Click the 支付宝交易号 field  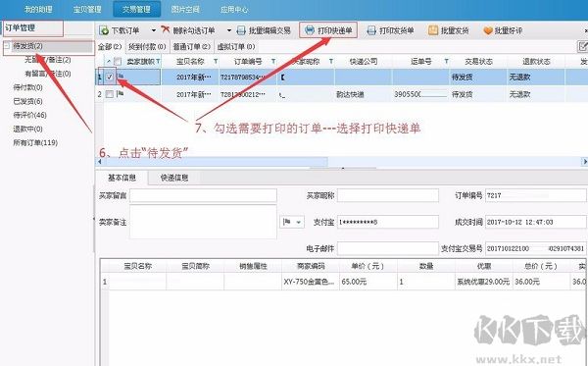[x=536, y=248]
